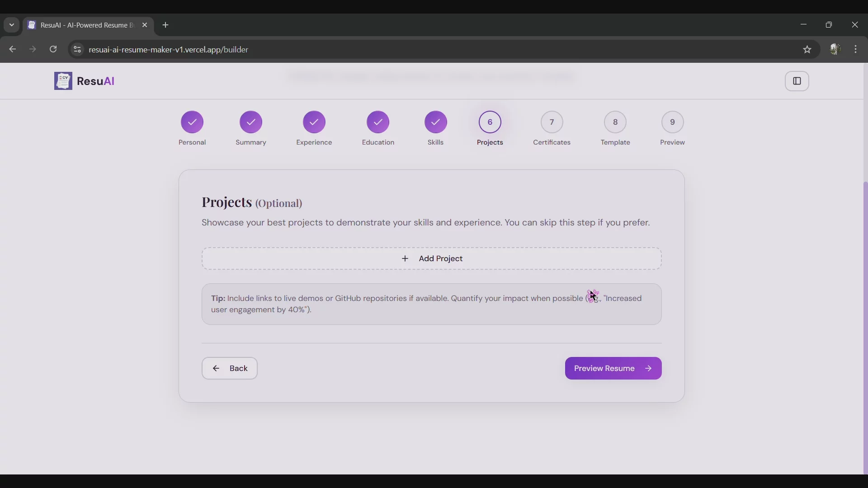Select the Education step icon
868x488 pixels.
[378, 122]
